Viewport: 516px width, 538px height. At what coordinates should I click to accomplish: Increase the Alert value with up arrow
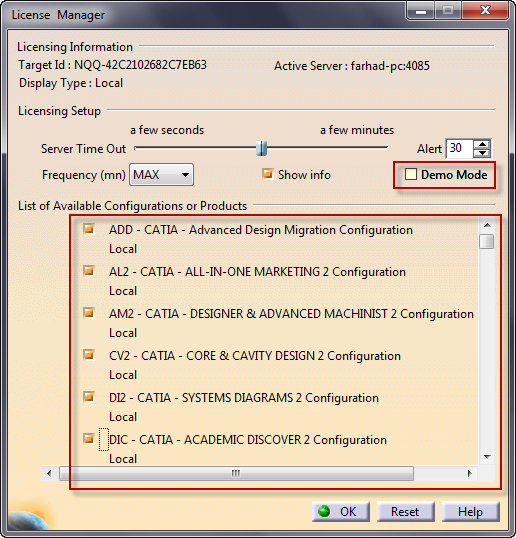pos(483,144)
